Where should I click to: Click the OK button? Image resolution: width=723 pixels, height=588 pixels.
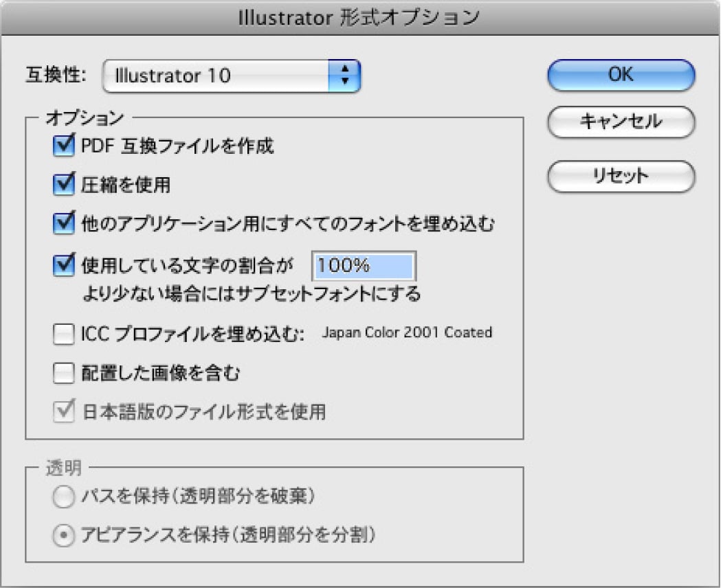coord(621,75)
